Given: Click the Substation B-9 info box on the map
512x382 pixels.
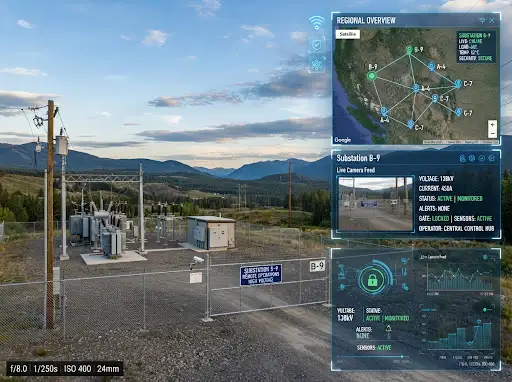Looking at the screenshot, I should click(x=475, y=47).
